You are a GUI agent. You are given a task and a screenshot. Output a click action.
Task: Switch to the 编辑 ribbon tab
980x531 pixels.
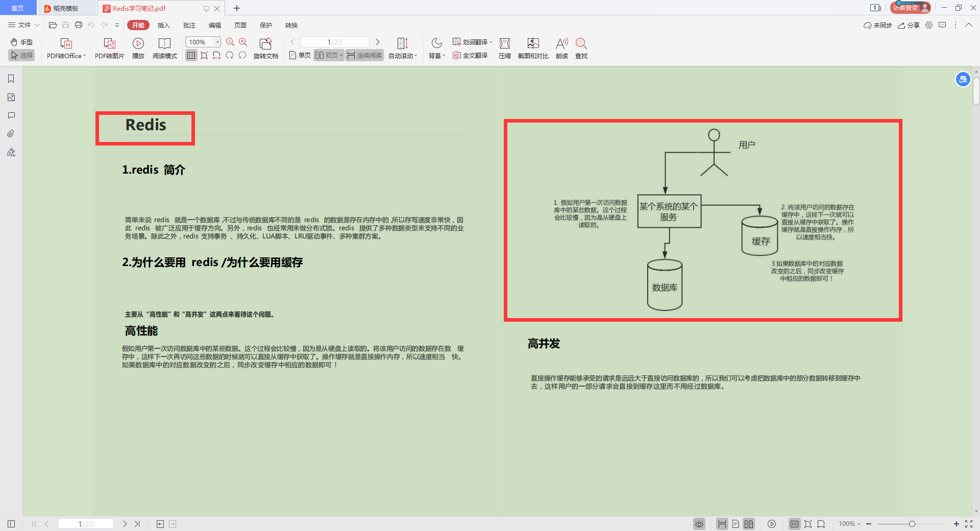tap(214, 25)
